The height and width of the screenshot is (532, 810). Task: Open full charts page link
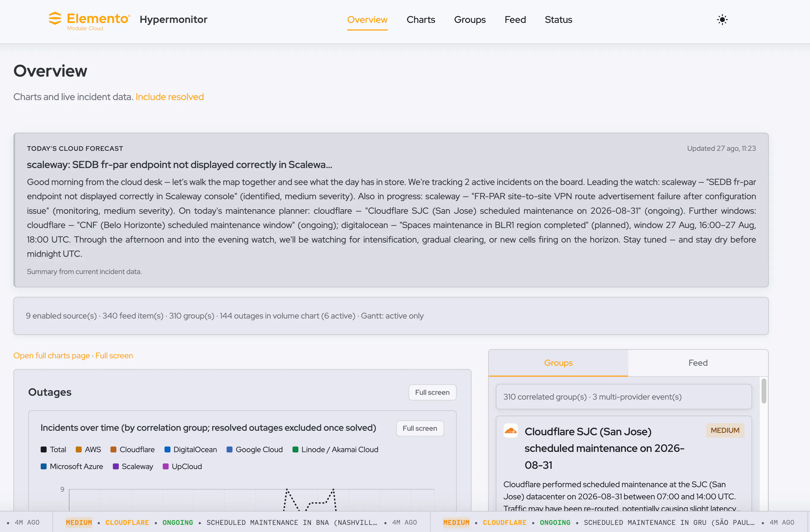[51, 355]
